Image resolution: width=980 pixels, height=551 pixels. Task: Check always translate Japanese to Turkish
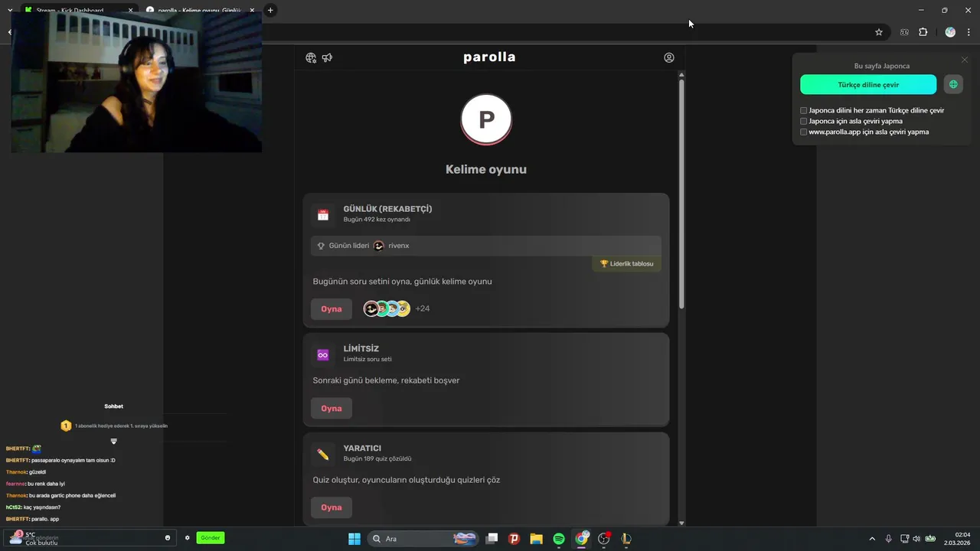(804, 110)
